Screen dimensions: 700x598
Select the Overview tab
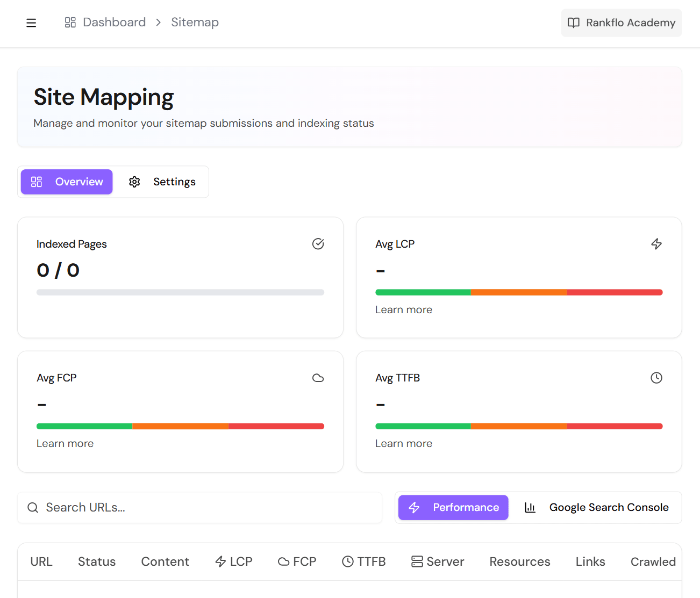point(66,182)
